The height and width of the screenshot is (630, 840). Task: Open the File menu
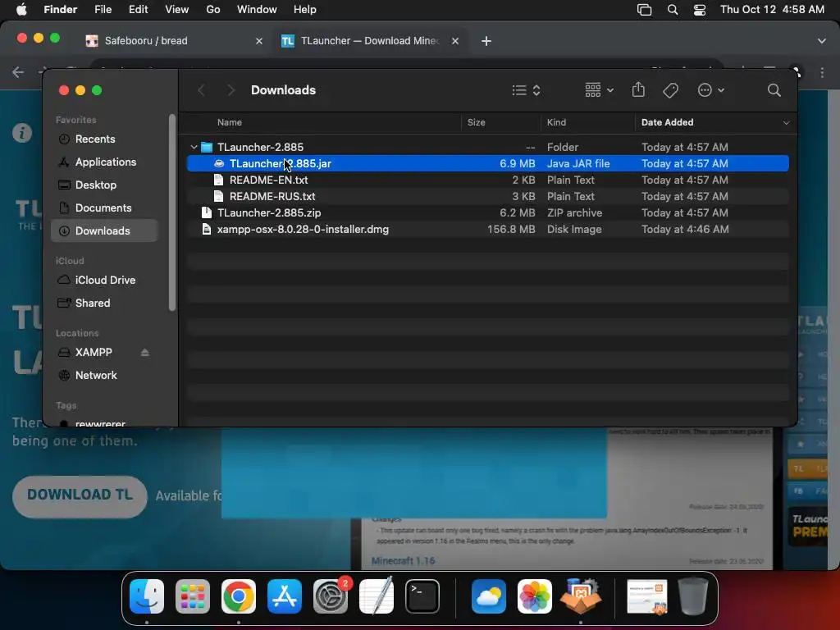tap(103, 10)
